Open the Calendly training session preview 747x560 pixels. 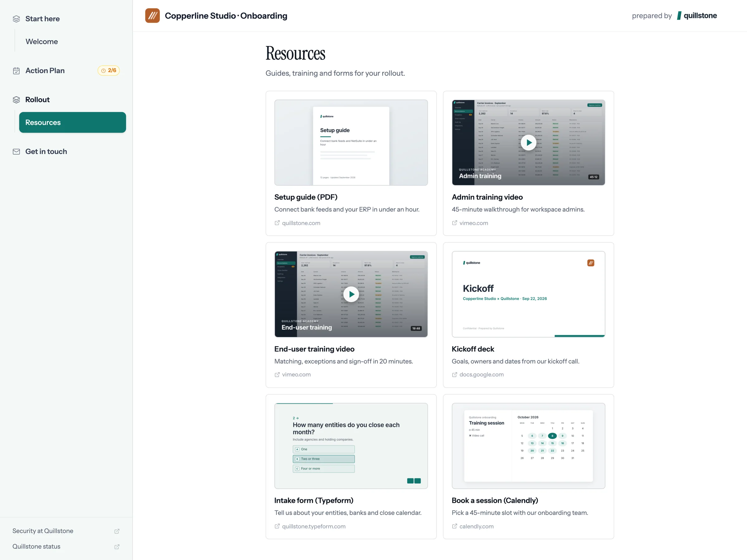529,446
